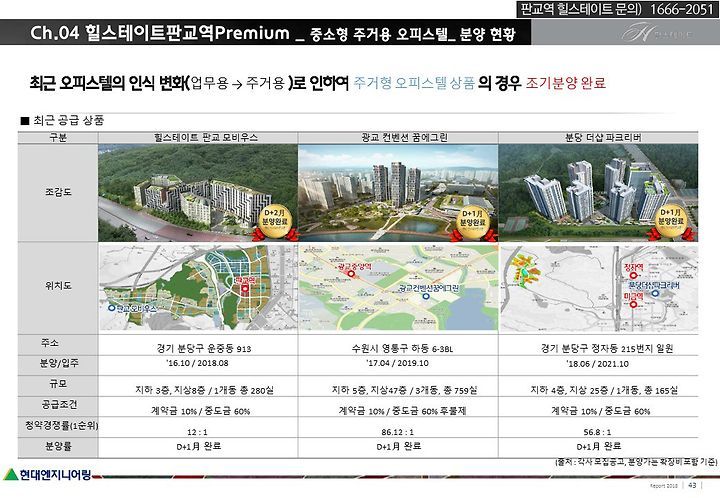Select column header 분당 더샵 파크리버
720x498 pixels.
coord(603,137)
